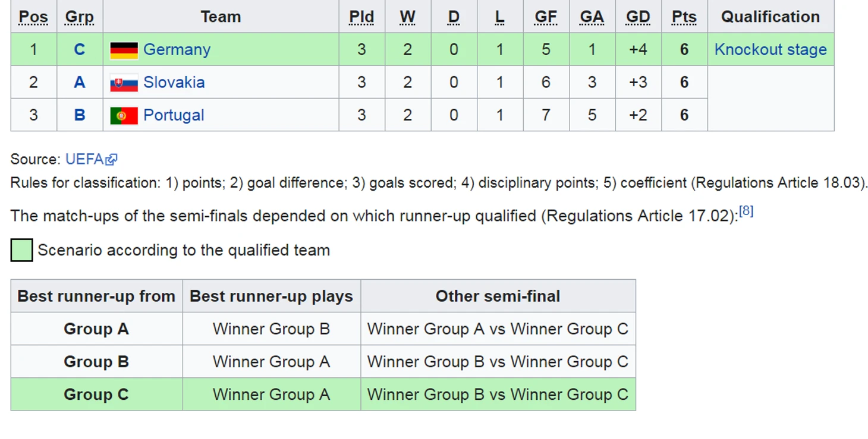Click the Pos column header abbreviation
The width and height of the screenshot is (868, 439).
tap(33, 17)
